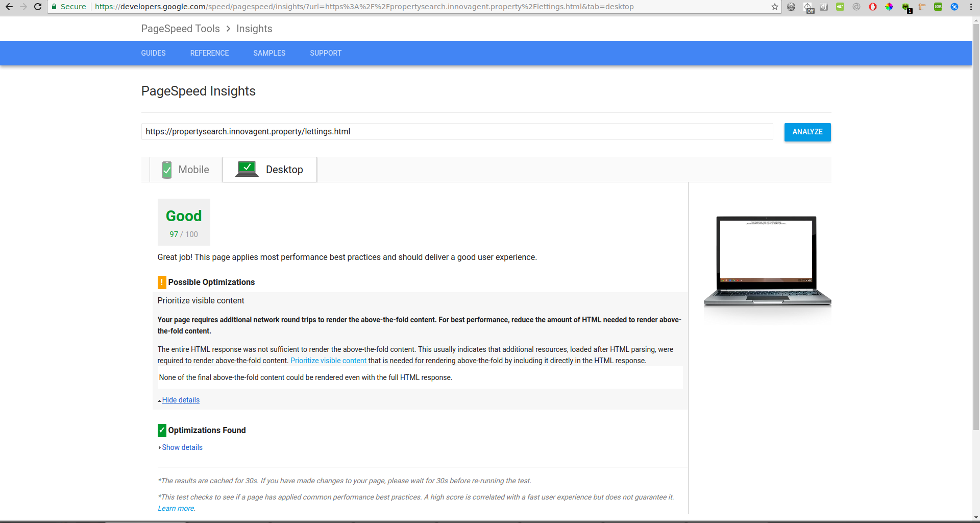Screen dimensions: 980x523
Task: Open the SUPPORT navigation tab
Action: [326, 53]
